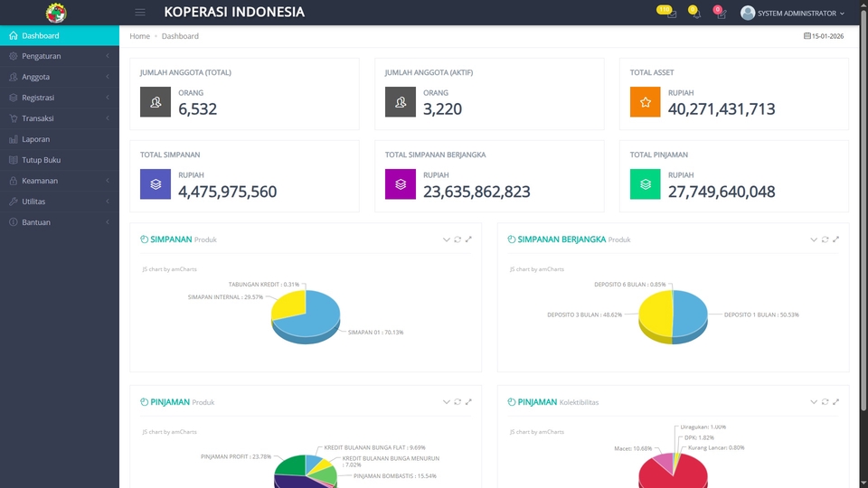Open the System Administrator user dropdown

pyautogui.click(x=793, y=14)
